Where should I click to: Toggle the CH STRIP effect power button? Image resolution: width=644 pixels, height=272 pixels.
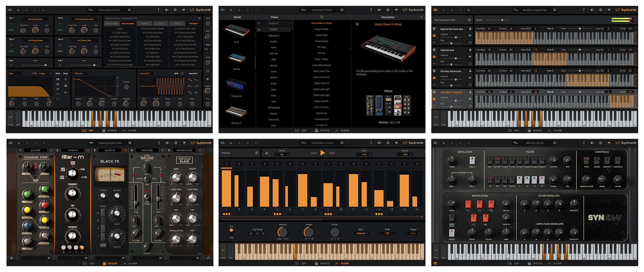pos(51,150)
